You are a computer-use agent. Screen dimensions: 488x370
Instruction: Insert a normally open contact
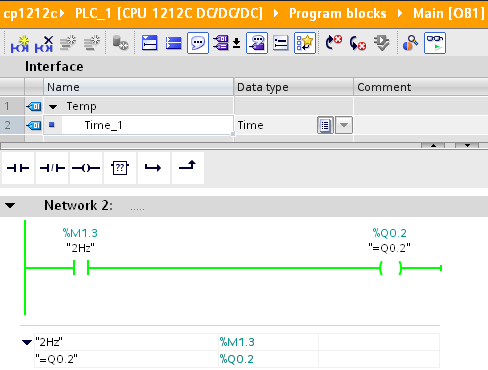click(x=18, y=168)
